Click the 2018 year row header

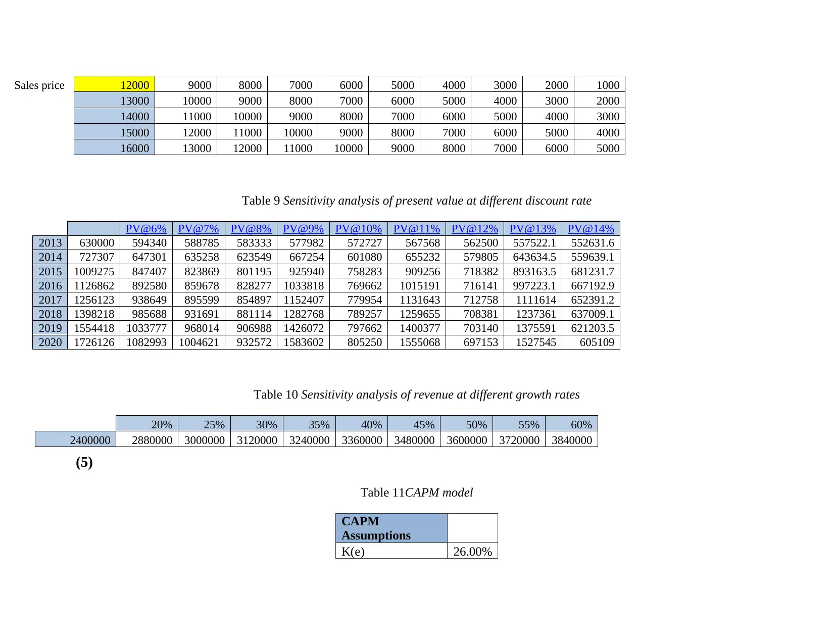tap(50, 314)
